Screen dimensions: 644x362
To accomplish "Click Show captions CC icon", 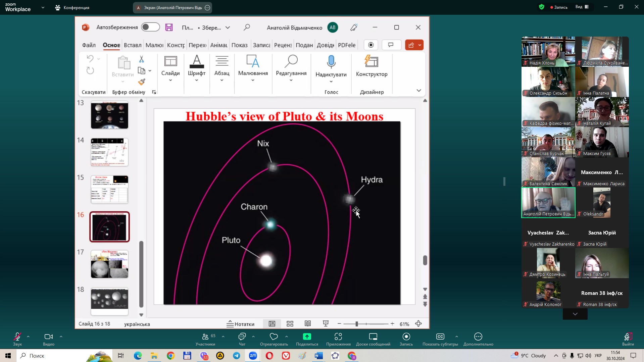I will click(x=440, y=336).
